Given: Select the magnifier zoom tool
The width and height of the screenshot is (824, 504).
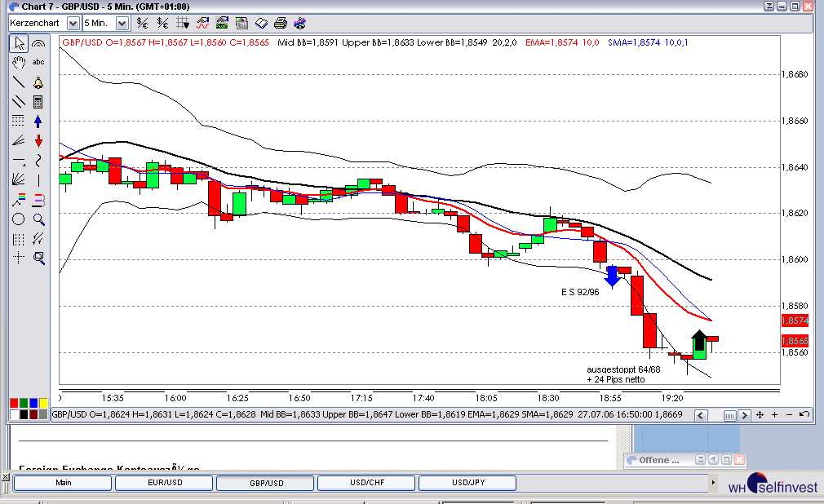Looking at the screenshot, I should click(x=38, y=219).
